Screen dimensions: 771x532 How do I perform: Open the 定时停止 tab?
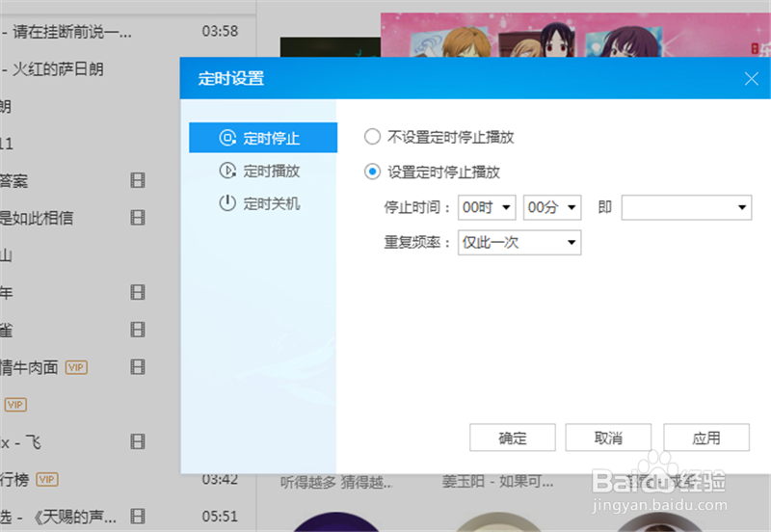(263, 138)
